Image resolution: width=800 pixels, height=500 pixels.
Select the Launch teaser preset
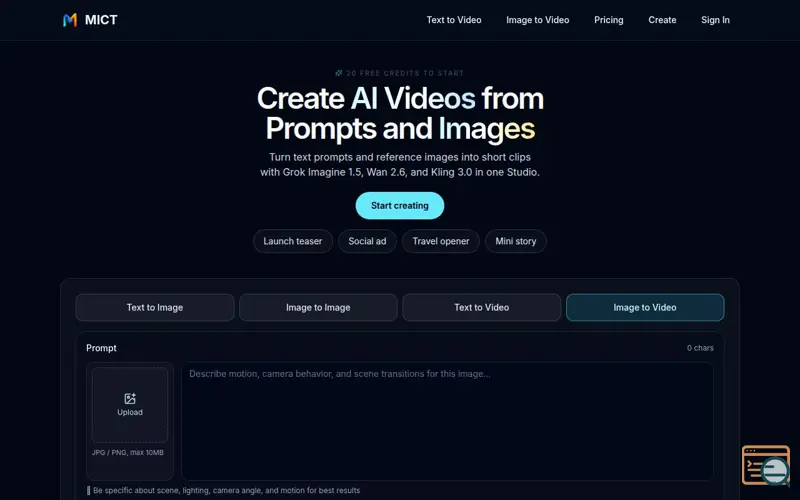point(293,241)
